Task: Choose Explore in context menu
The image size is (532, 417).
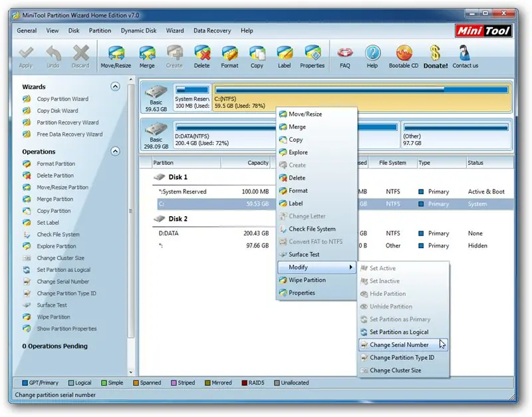Action: (x=317, y=153)
